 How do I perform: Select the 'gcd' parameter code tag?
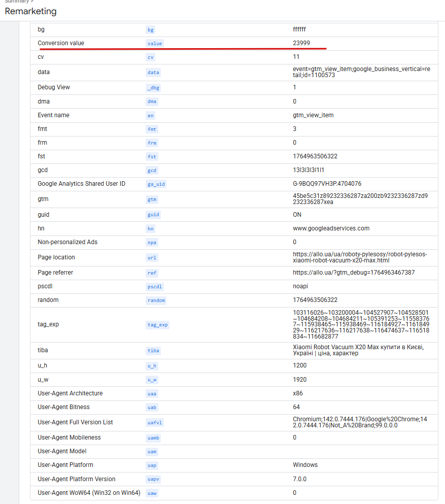pos(152,171)
